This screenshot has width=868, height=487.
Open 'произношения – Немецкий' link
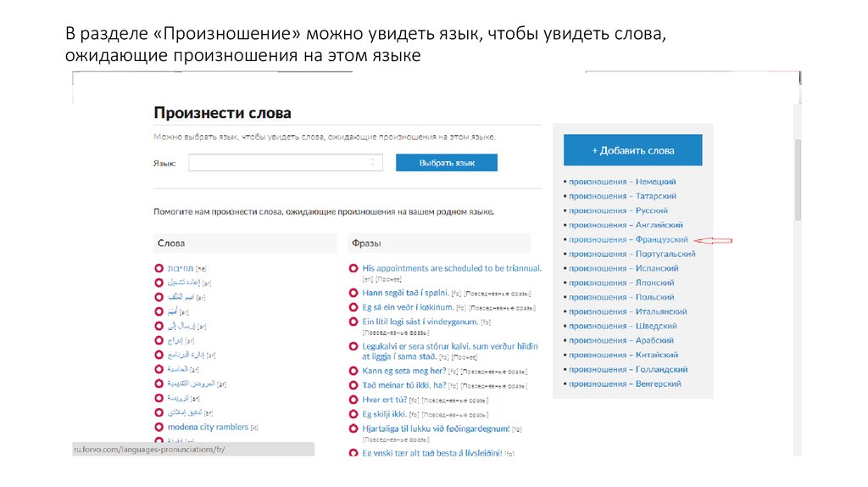[622, 182]
